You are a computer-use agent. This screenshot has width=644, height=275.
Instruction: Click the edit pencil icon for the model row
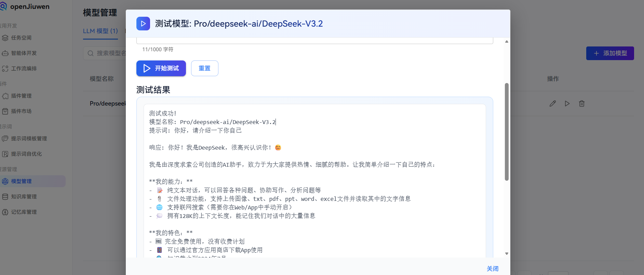click(x=553, y=104)
